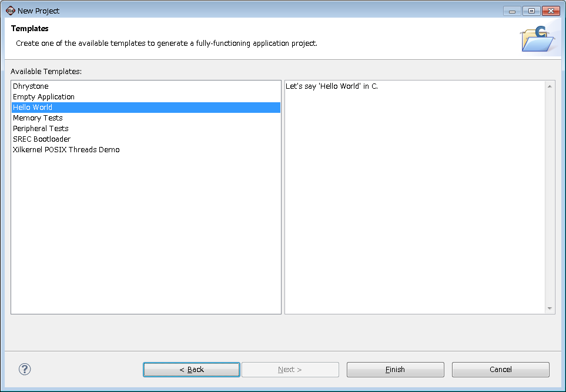Pick the Memory Tests template
Screen dimensions: 566x392
pos(38,118)
